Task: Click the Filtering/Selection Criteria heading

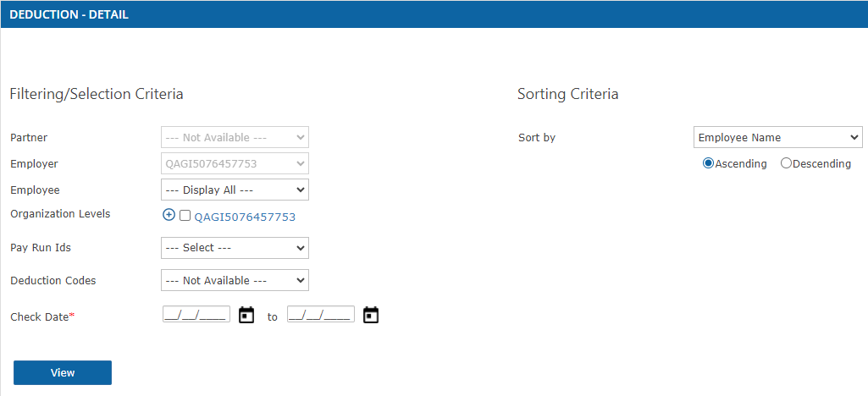Action: pyautogui.click(x=97, y=94)
